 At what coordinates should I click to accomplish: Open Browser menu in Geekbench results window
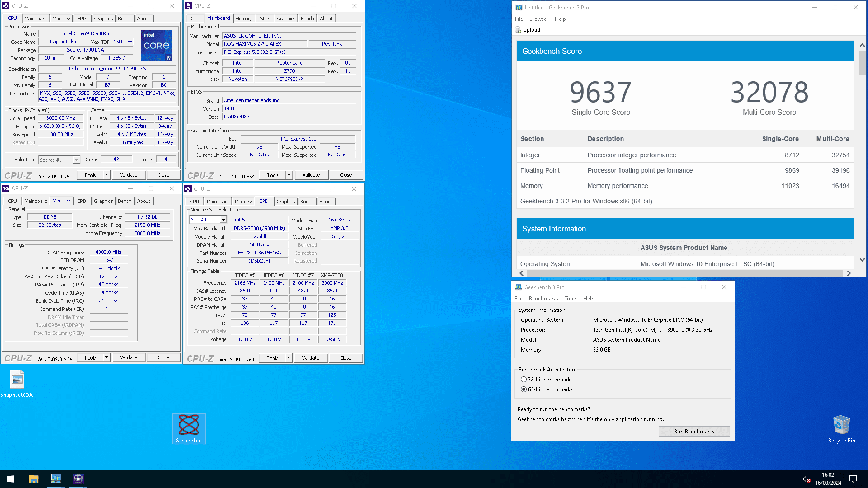pos(538,19)
